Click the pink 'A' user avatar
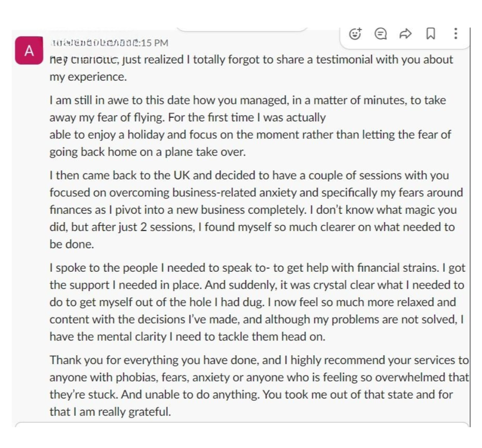Viewport: 482px width, 448px height. coord(29,51)
